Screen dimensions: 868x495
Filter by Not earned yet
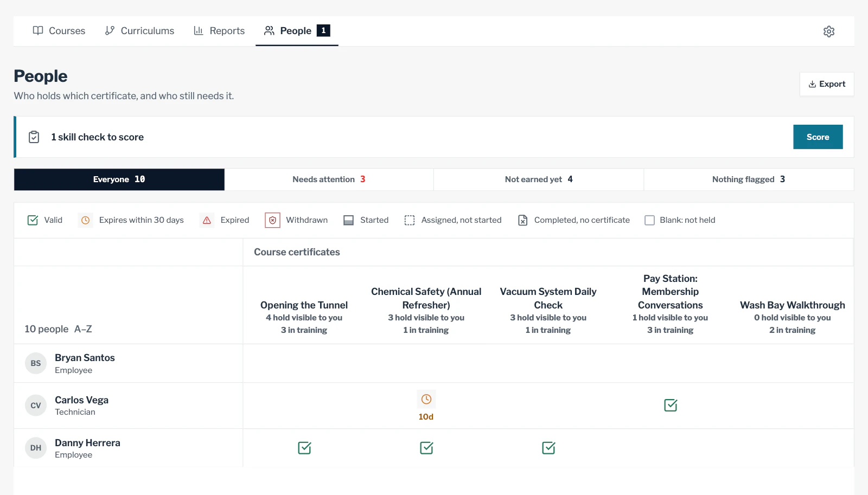click(x=539, y=179)
